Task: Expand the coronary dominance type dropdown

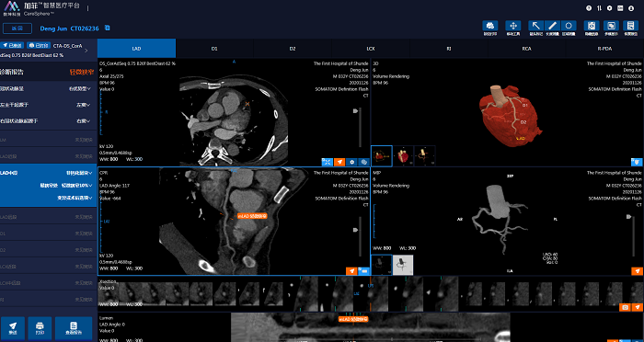Action: [80, 88]
